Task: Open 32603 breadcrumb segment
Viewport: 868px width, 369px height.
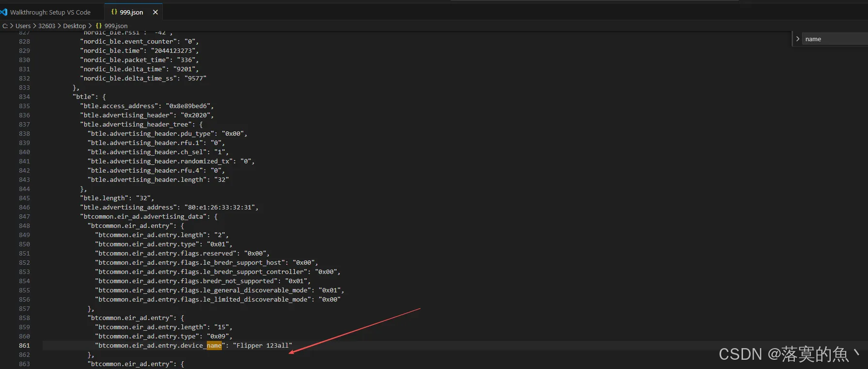Action: click(46, 26)
